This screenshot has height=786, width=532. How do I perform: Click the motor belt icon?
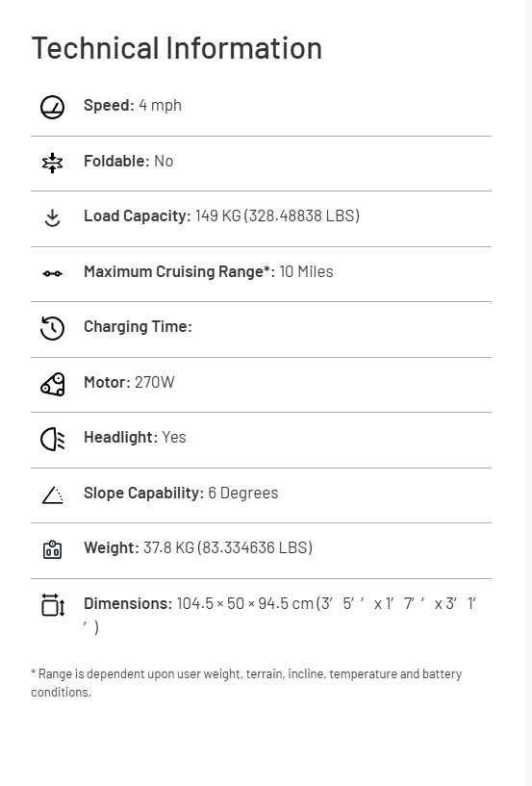pos(52,385)
